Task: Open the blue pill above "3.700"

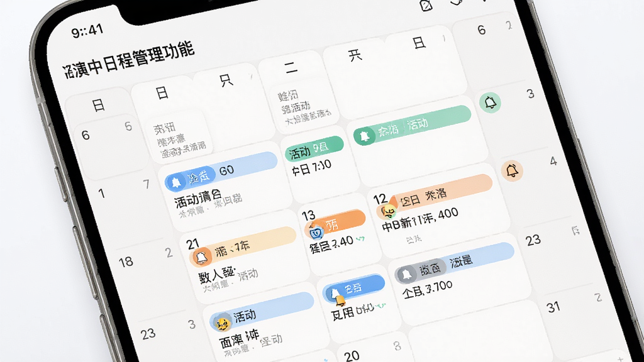Action: (455, 263)
